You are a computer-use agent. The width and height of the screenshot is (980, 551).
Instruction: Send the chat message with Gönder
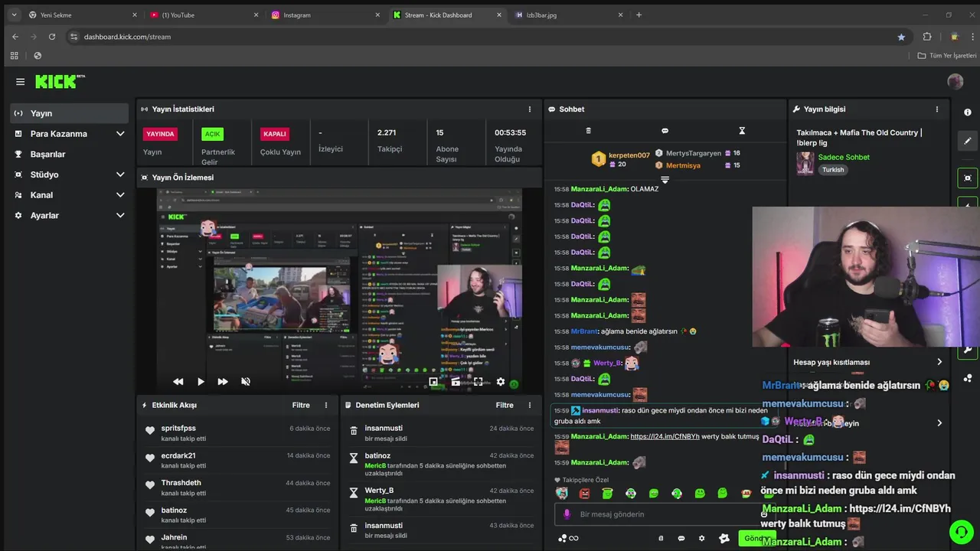point(756,538)
